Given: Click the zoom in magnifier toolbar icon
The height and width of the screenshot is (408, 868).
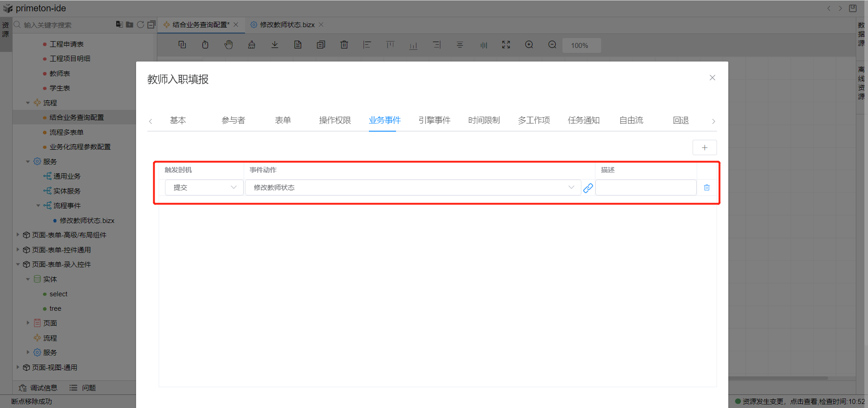Looking at the screenshot, I should (x=529, y=45).
